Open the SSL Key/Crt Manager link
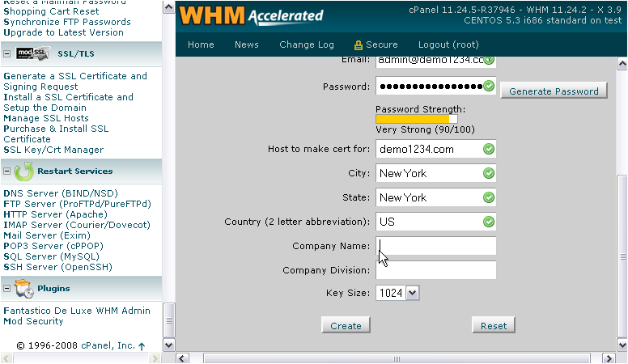This screenshot has height=364, width=628. (53, 150)
